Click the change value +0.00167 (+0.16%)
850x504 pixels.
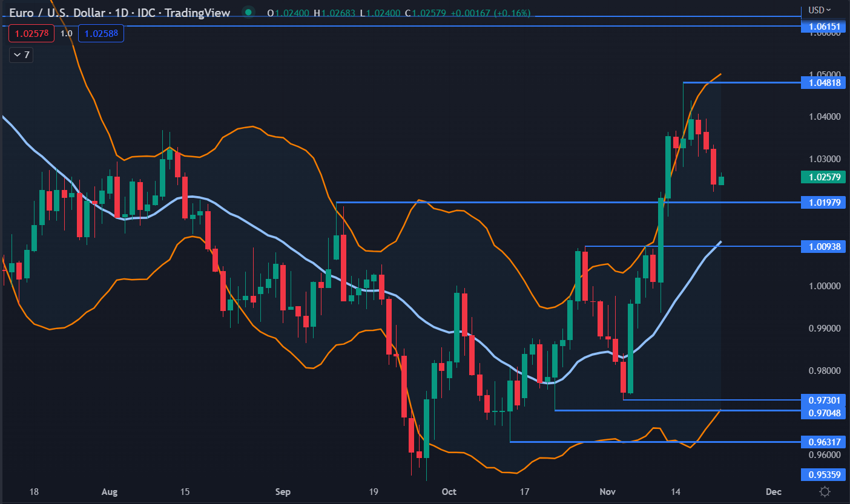point(491,13)
